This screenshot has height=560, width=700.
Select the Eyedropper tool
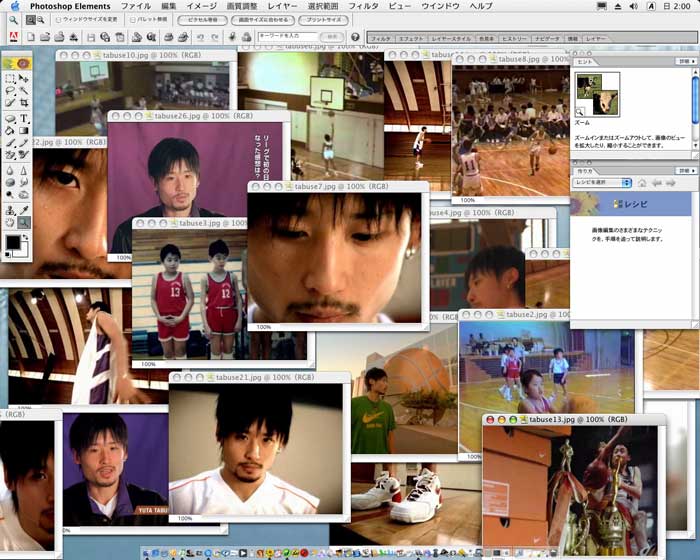24,210
